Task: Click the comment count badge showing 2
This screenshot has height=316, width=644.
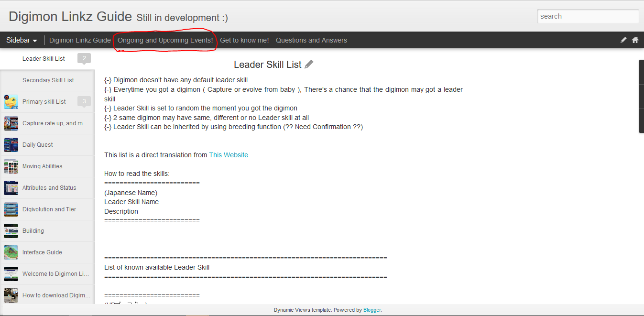Action: point(84,59)
